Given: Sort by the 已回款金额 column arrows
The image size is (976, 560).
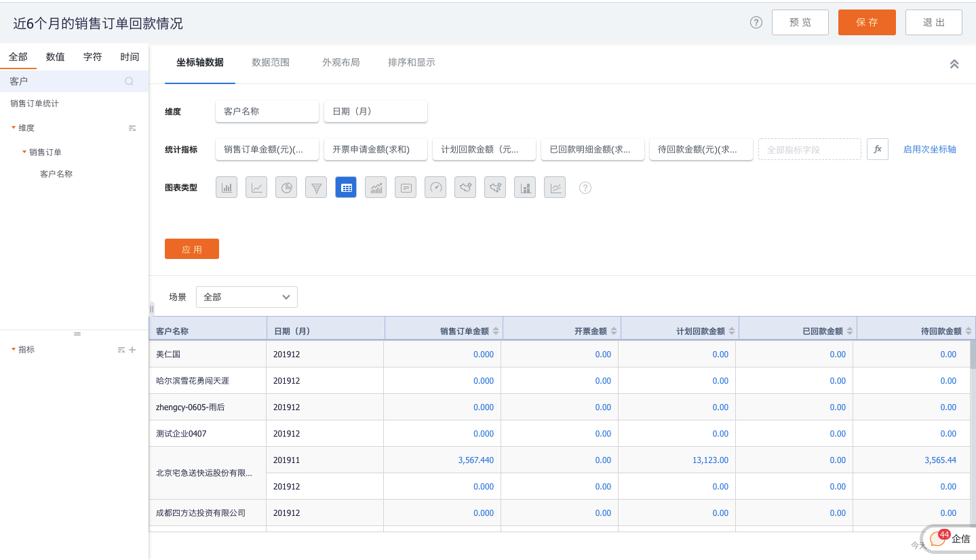Looking at the screenshot, I should click(850, 331).
